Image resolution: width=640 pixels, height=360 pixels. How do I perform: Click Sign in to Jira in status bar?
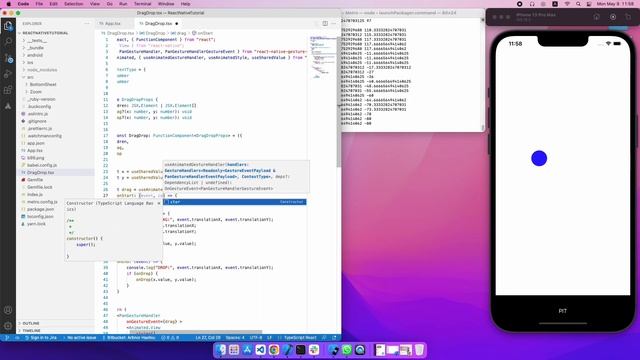(x=41, y=338)
